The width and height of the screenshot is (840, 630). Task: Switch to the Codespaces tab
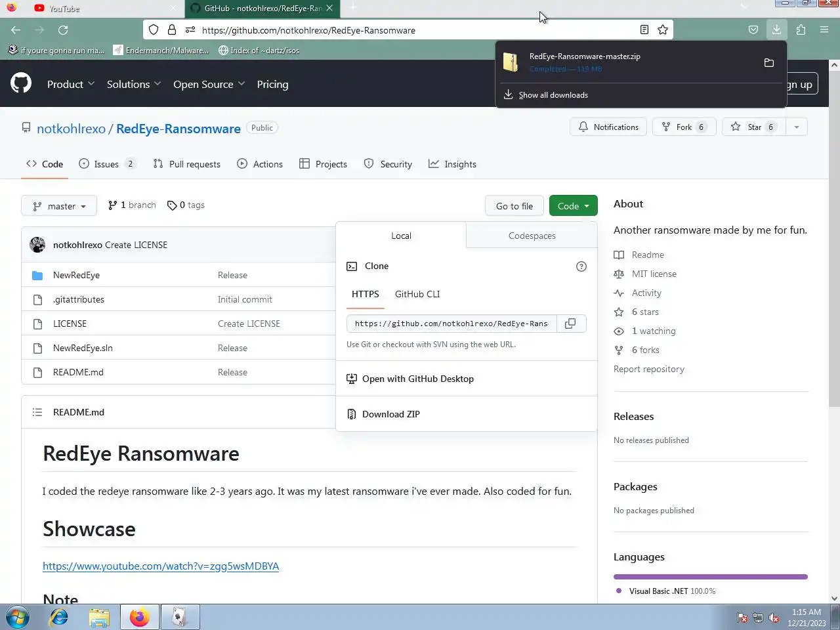[532, 236]
